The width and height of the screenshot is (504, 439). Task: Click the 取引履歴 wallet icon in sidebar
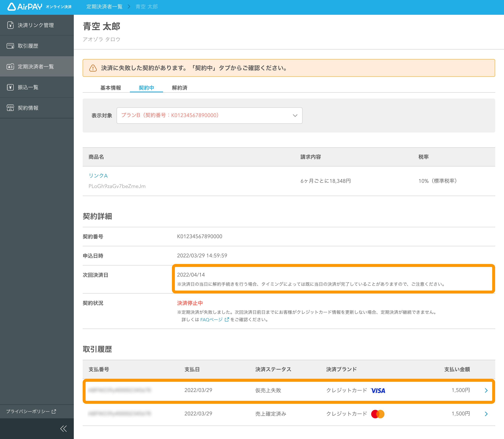pos(10,46)
